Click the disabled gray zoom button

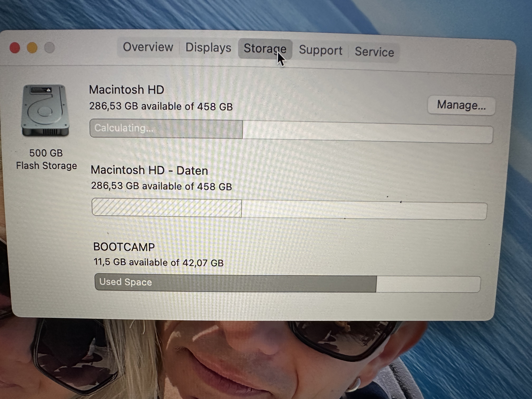[x=49, y=48]
